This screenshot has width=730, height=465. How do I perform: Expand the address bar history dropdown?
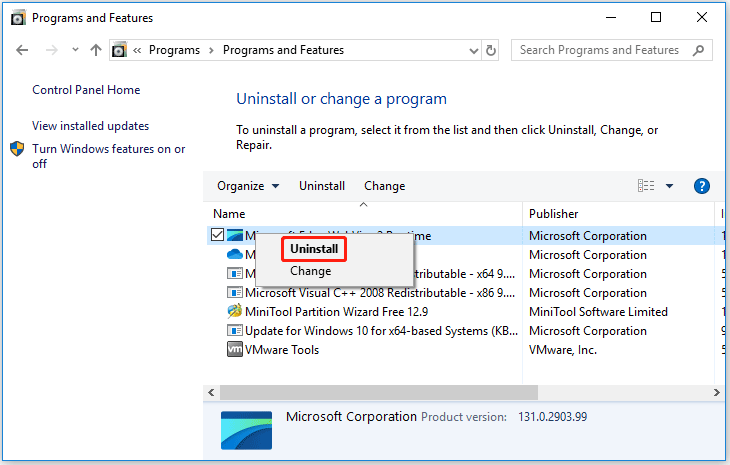[473, 50]
